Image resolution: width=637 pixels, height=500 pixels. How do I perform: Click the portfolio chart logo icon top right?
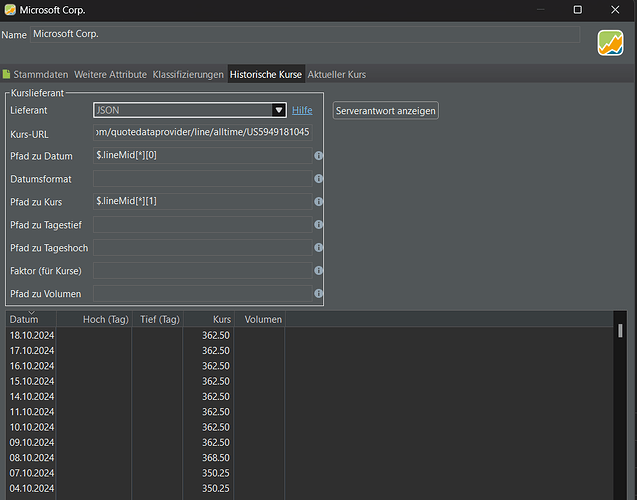point(610,43)
